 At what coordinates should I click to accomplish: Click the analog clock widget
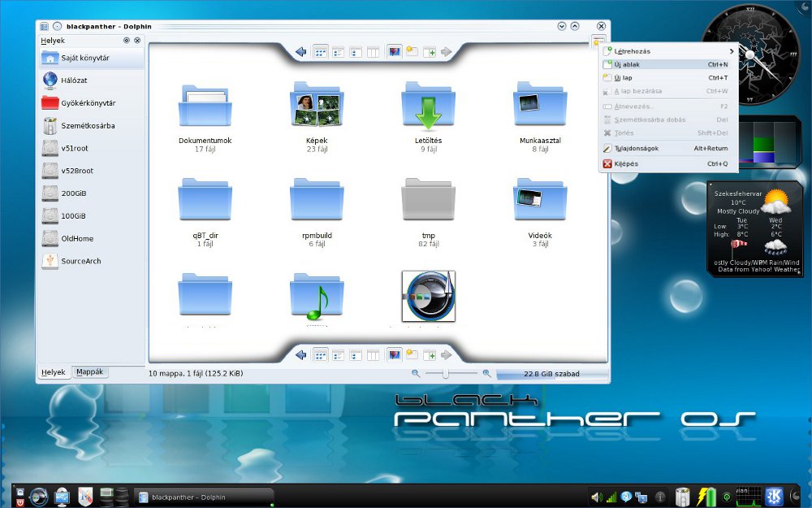point(749,54)
